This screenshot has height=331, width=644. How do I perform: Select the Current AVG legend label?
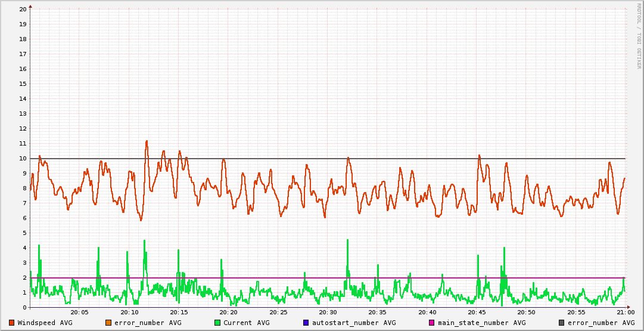tap(246, 323)
